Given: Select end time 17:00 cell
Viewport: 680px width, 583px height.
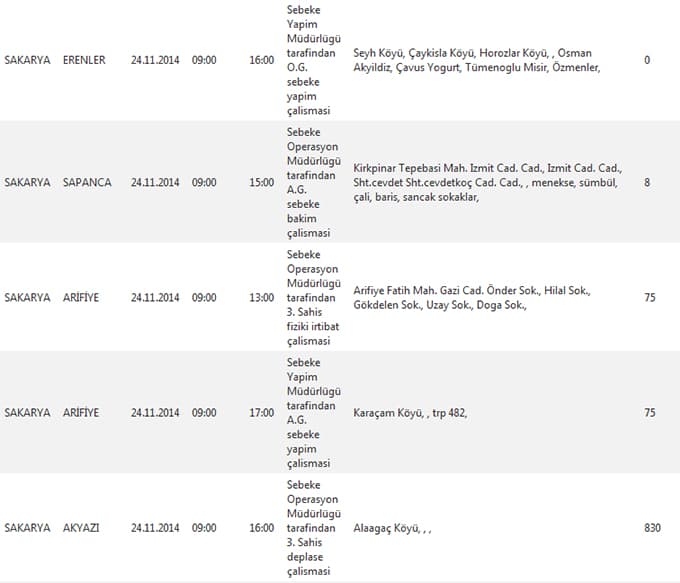Looking at the screenshot, I should tap(262, 413).
